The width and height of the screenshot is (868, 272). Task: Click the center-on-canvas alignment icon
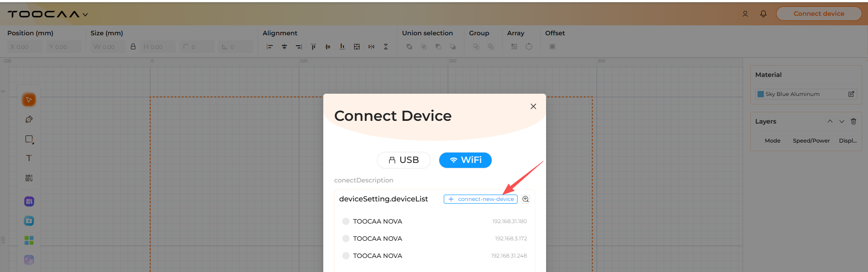(357, 47)
